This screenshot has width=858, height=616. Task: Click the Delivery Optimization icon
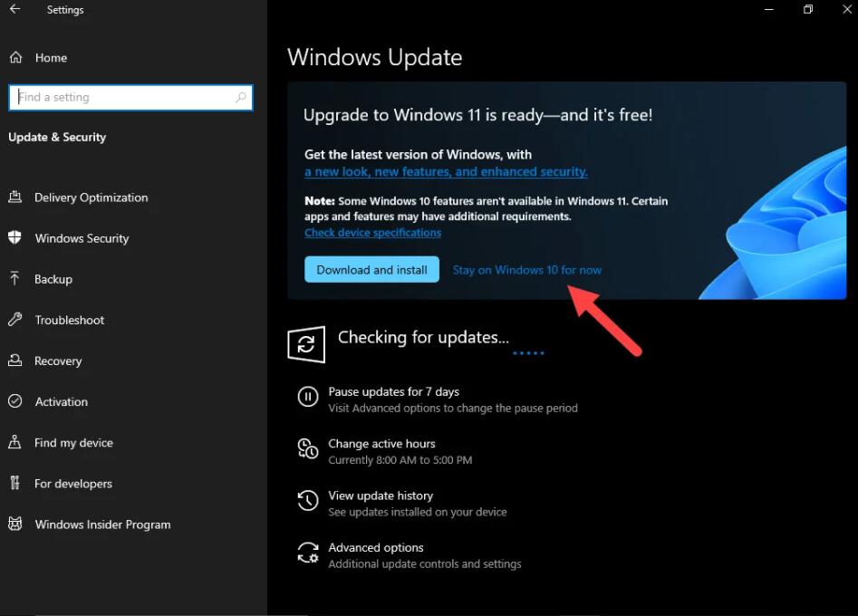[x=15, y=197]
